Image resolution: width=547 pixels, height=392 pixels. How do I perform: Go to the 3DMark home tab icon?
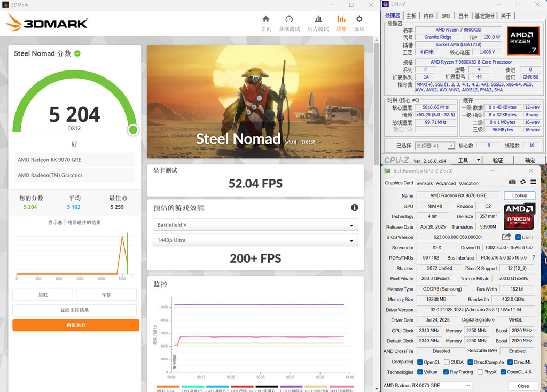coord(266,19)
